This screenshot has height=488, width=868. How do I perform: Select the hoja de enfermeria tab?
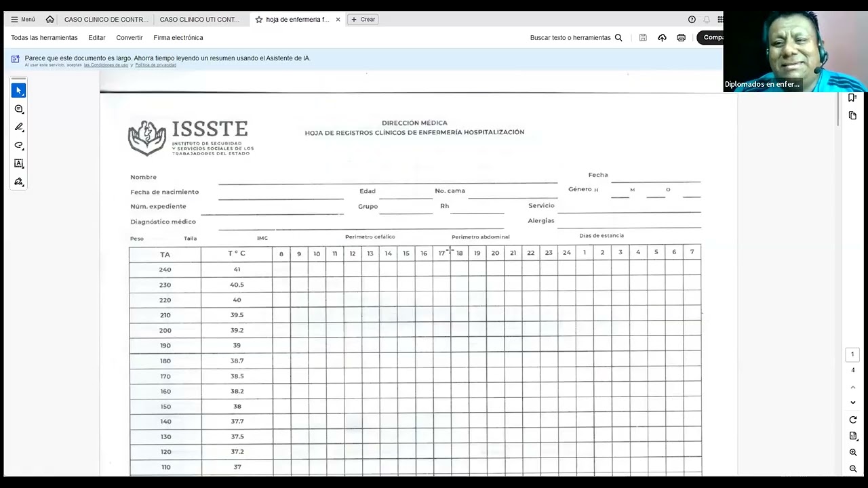[297, 20]
